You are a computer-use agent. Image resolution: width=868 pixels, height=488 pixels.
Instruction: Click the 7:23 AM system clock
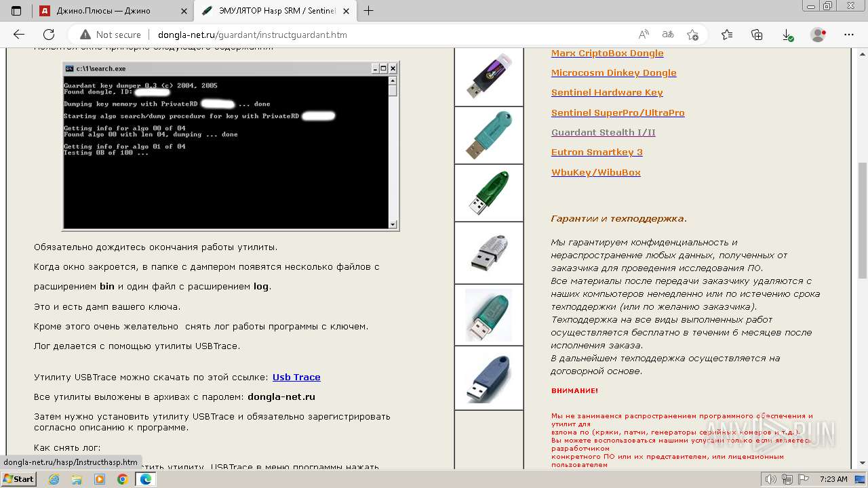[833, 479]
